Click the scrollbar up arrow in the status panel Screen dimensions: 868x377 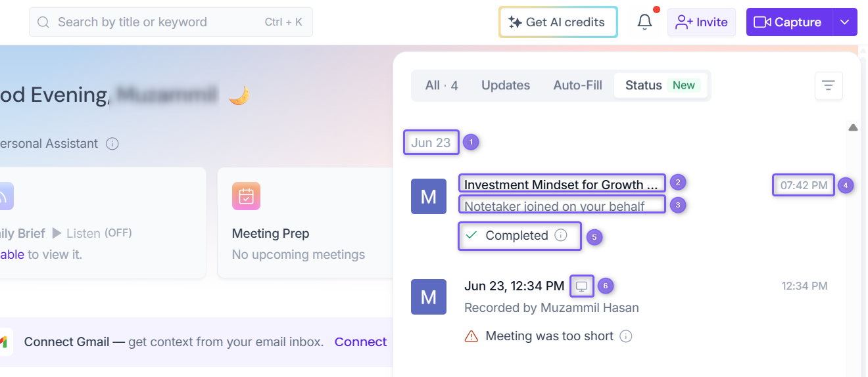tap(853, 127)
